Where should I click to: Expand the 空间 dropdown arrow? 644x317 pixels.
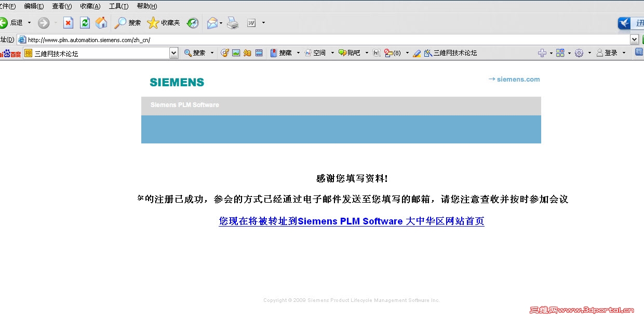332,53
